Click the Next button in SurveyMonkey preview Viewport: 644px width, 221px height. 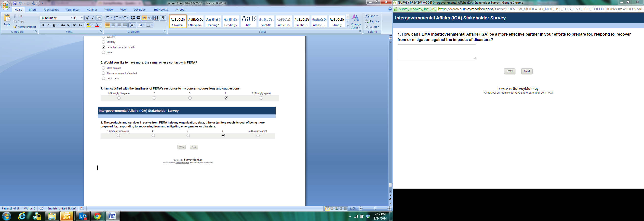coord(527,71)
